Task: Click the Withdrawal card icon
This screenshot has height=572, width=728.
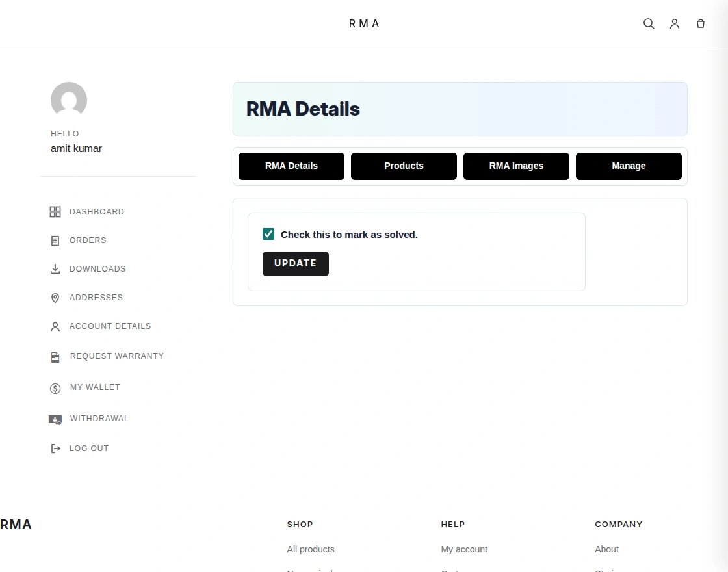Action: pyautogui.click(x=55, y=420)
